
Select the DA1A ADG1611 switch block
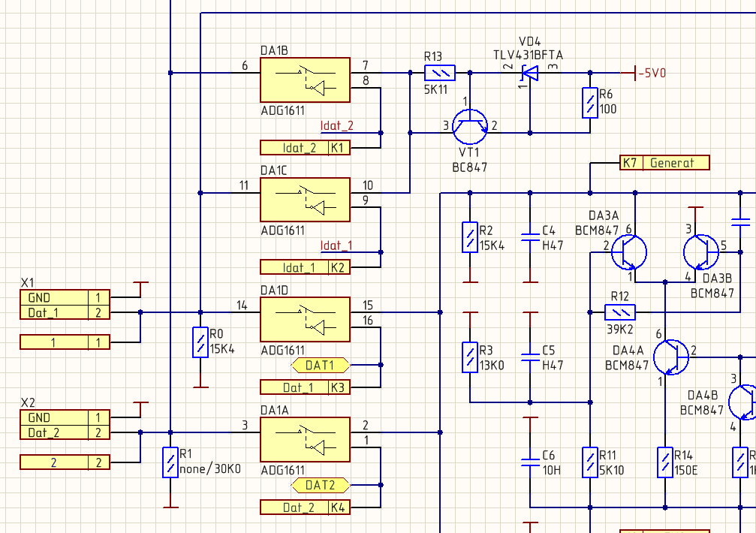pos(306,439)
